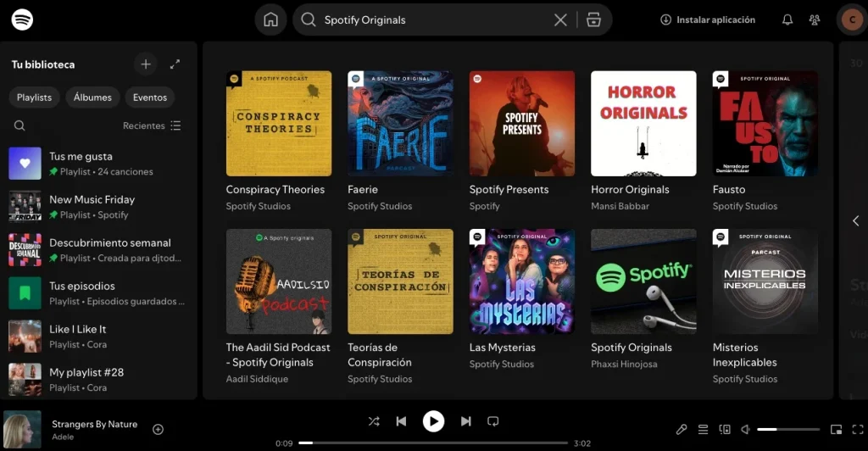Image resolution: width=868 pixels, height=451 pixels.
Task: Click the Play button
Action: tap(433, 421)
